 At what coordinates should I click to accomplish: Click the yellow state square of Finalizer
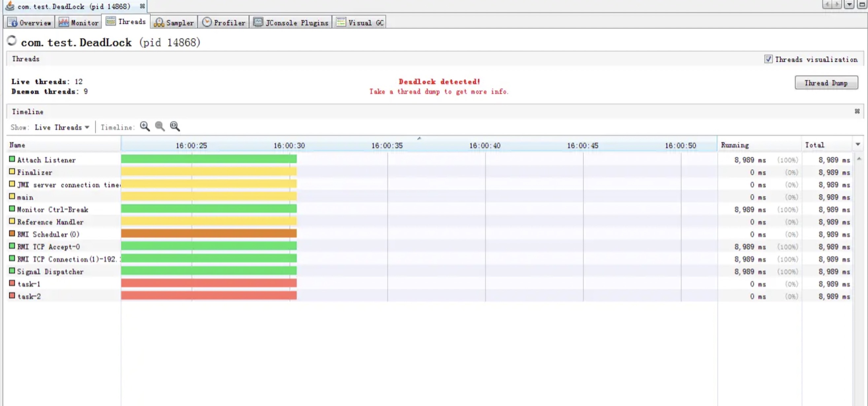tap(12, 171)
